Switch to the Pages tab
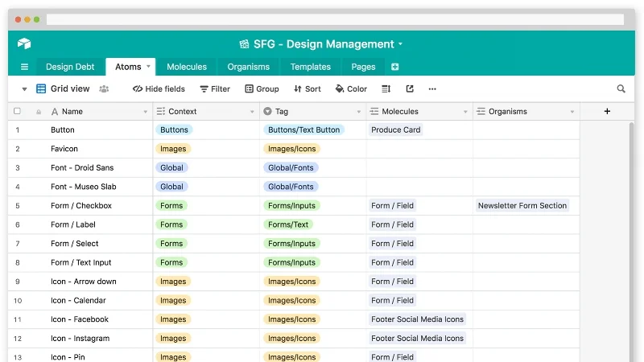The image size is (644, 362). [364, 67]
